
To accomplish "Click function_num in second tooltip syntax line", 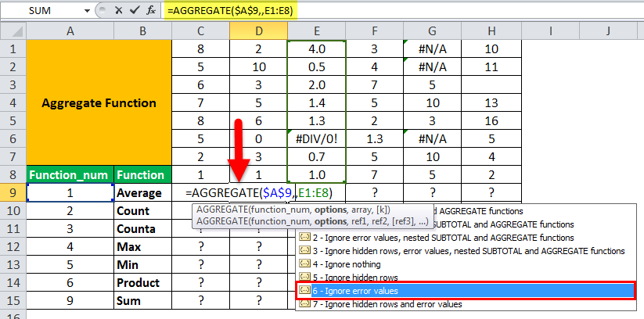I will pos(280,222).
